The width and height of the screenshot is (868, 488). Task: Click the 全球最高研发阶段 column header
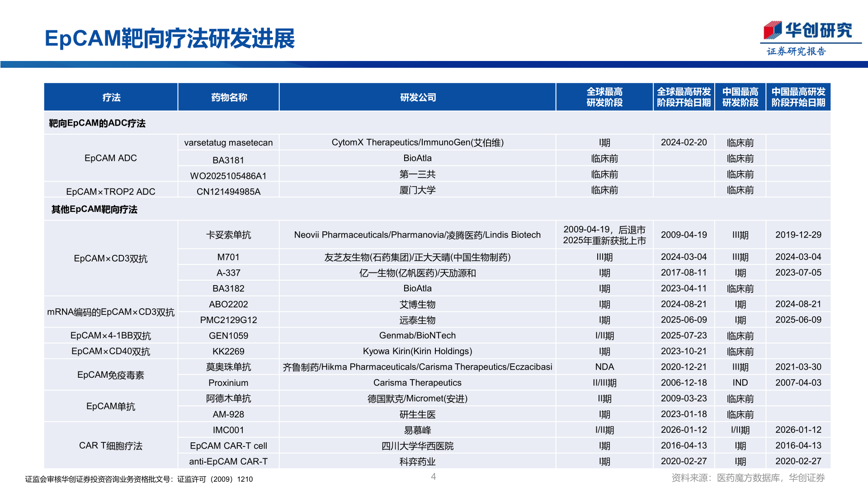604,97
